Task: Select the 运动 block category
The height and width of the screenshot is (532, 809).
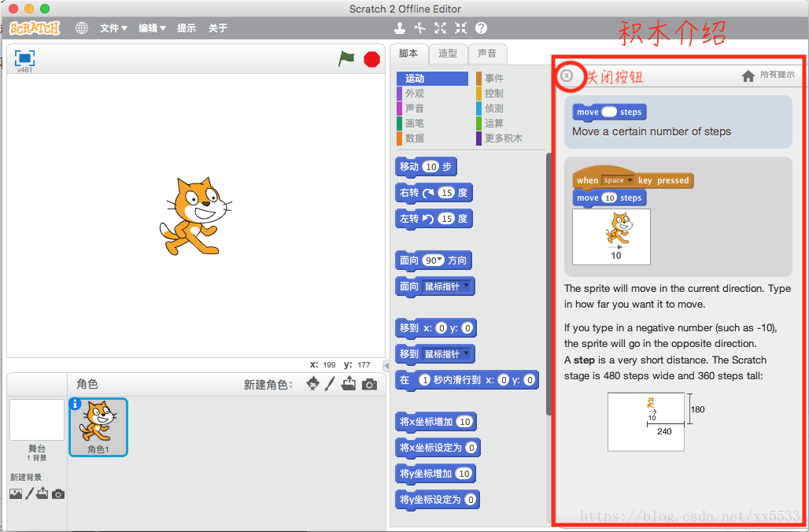Action: click(x=432, y=79)
